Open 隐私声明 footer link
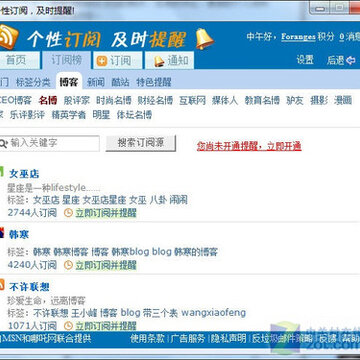360x360 pixels. pos(228,339)
